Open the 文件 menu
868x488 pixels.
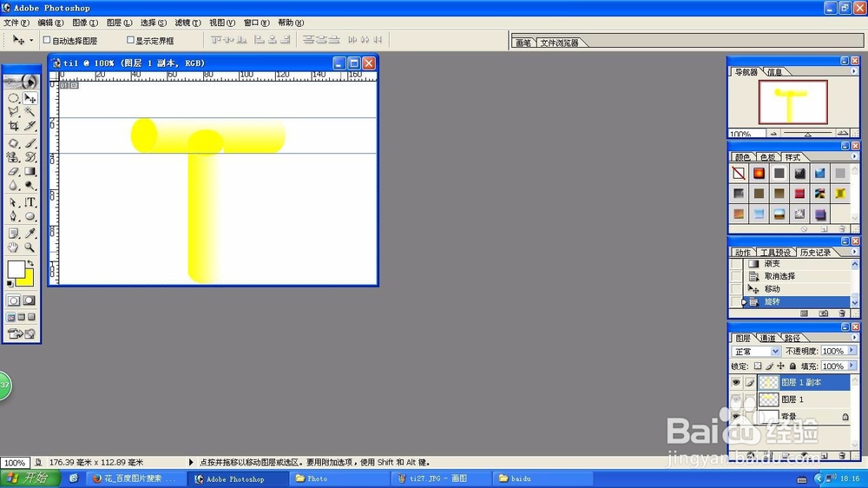(16, 23)
